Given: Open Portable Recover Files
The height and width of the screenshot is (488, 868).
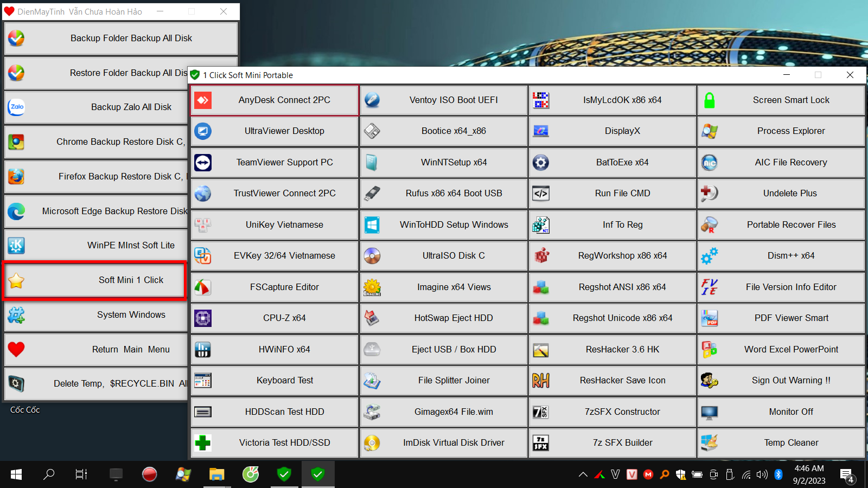Looking at the screenshot, I should pos(781,225).
